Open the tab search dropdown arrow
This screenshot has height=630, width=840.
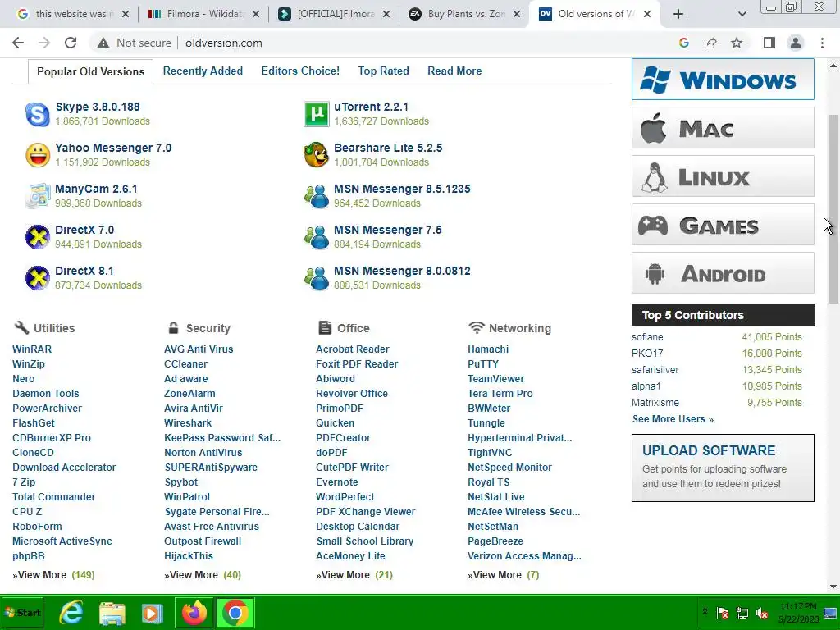coord(742,14)
